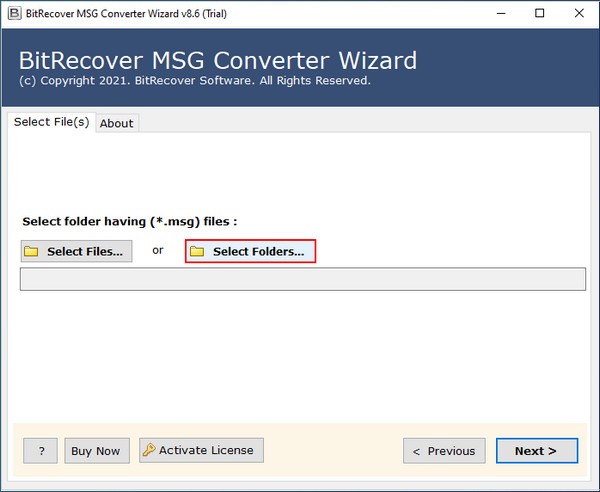Click the empty folder path field
600x492 pixels.
(303, 279)
